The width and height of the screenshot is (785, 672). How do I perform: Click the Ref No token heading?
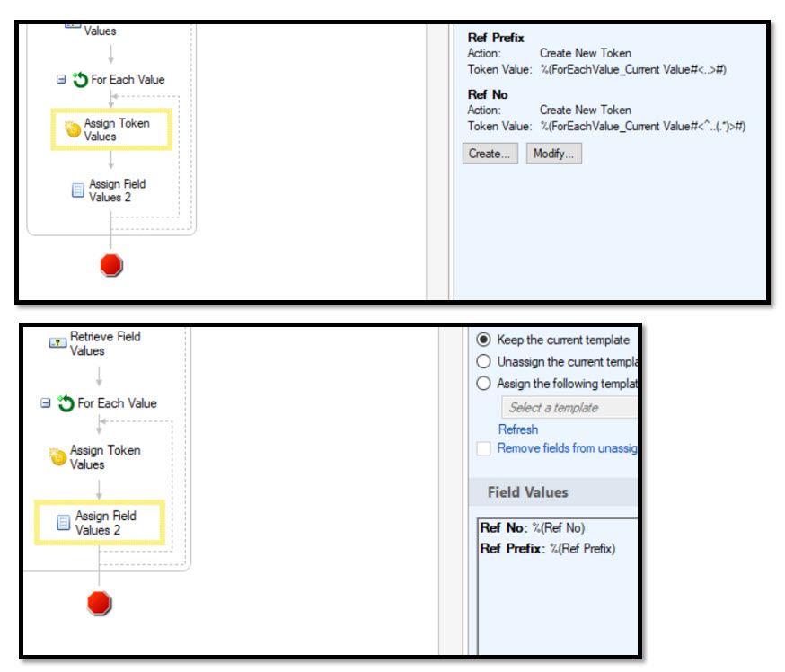point(488,94)
